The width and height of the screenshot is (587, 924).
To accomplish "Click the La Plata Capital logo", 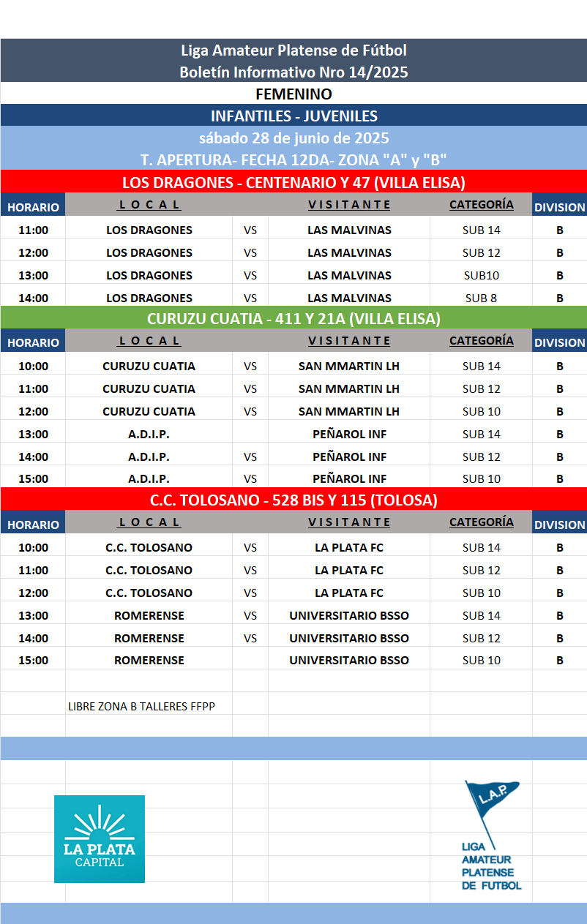I will [100, 838].
